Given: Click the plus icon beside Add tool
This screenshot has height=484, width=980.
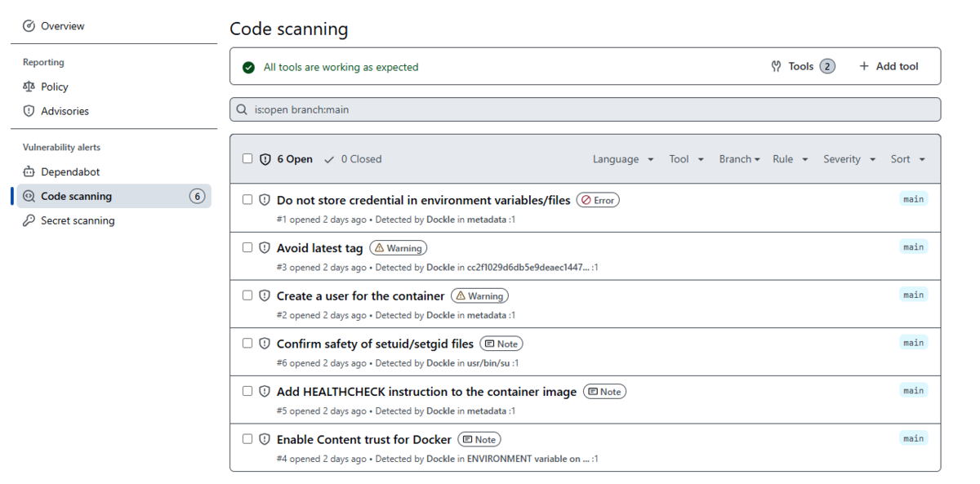Looking at the screenshot, I should (x=864, y=66).
